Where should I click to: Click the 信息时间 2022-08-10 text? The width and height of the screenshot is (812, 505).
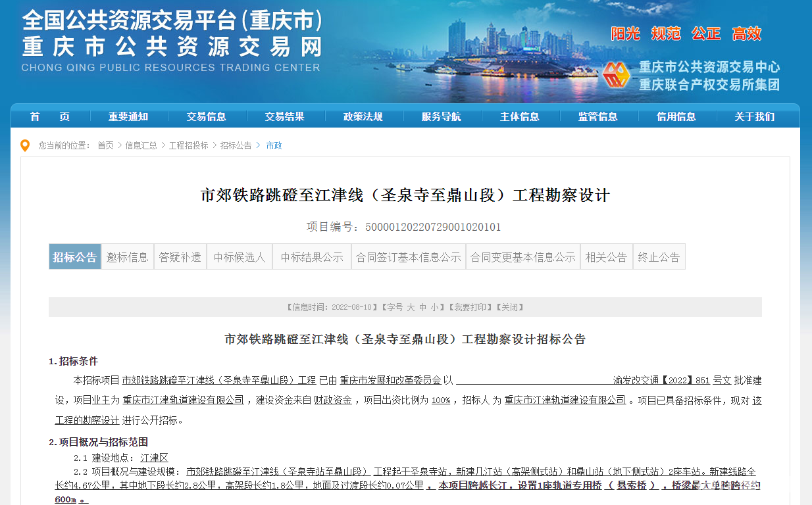pyautogui.click(x=333, y=307)
